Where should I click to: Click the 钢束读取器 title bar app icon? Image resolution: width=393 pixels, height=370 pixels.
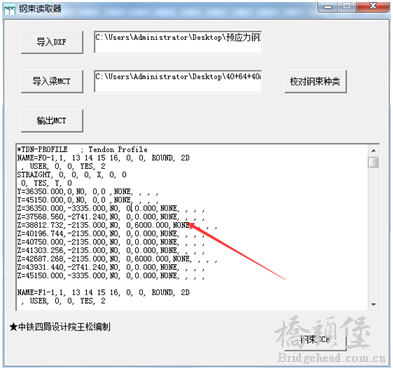tap(9, 9)
